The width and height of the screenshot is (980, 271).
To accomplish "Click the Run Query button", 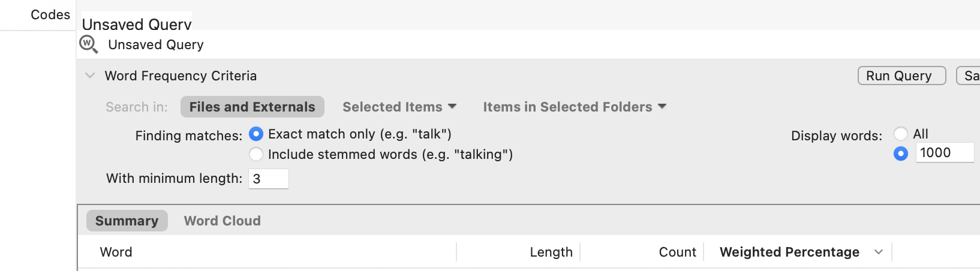I will pyautogui.click(x=901, y=76).
